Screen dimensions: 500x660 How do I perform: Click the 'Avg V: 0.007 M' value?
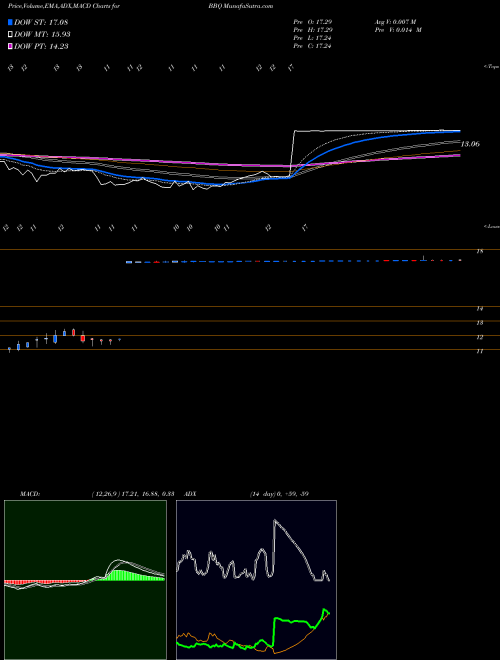coord(395,22)
